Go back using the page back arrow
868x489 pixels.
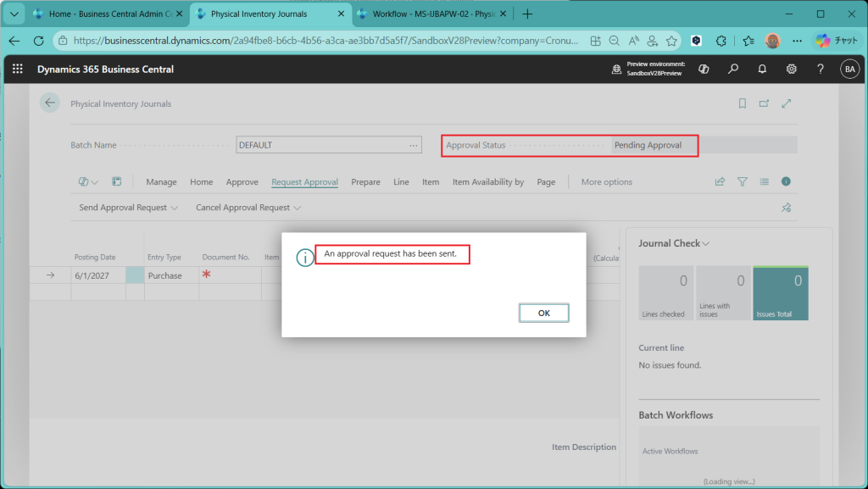pyautogui.click(x=50, y=103)
